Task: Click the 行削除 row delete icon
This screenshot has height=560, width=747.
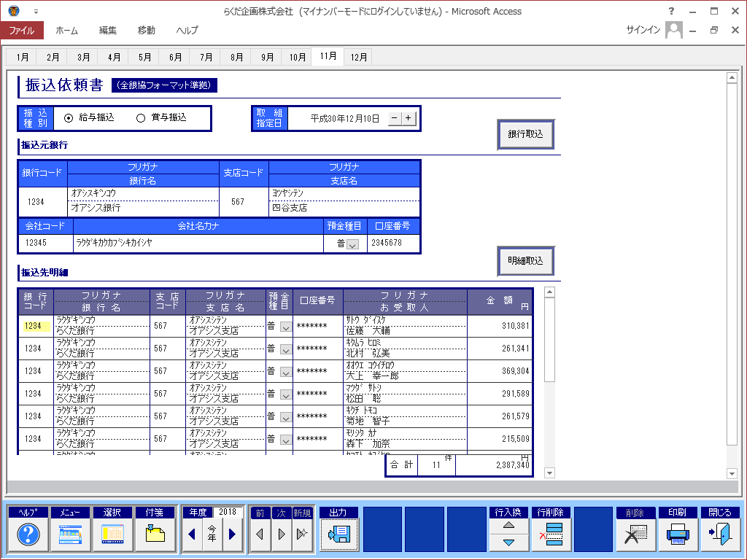Action: [x=551, y=534]
